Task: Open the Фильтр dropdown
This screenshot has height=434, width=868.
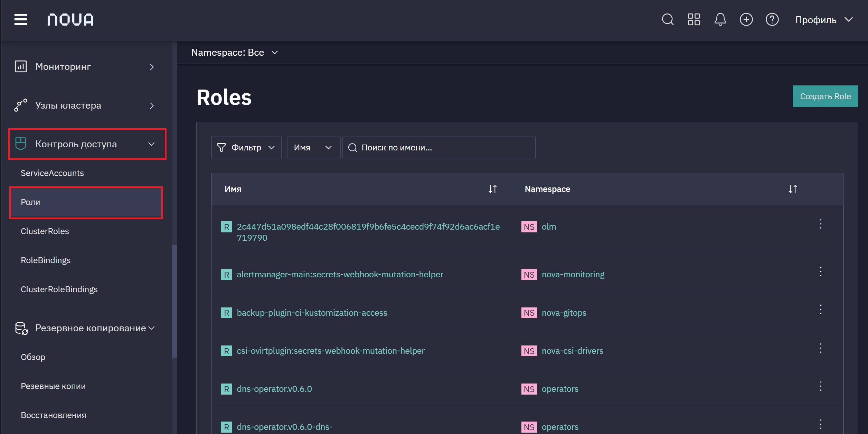Action: click(x=246, y=148)
